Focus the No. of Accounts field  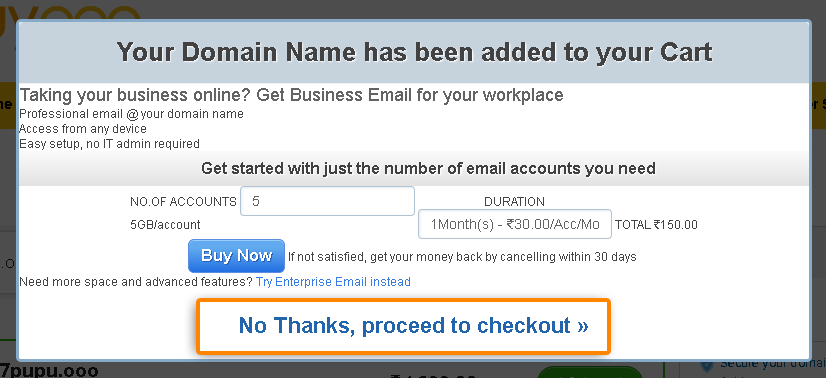[327, 201]
